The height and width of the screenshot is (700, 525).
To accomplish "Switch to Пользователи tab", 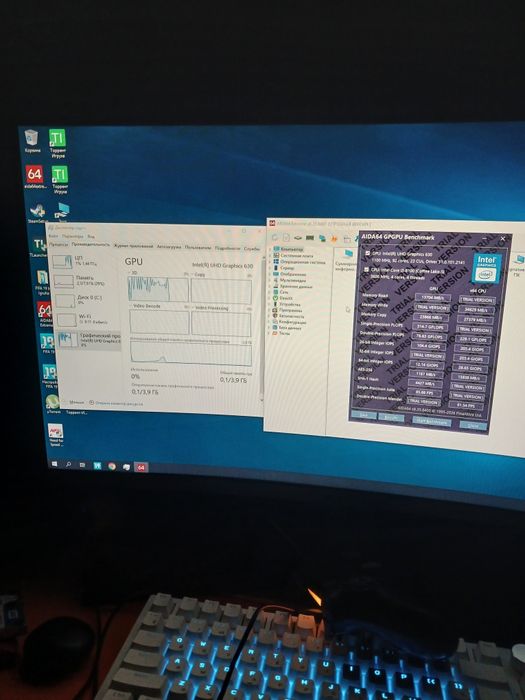I will click(x=197, y=247).
